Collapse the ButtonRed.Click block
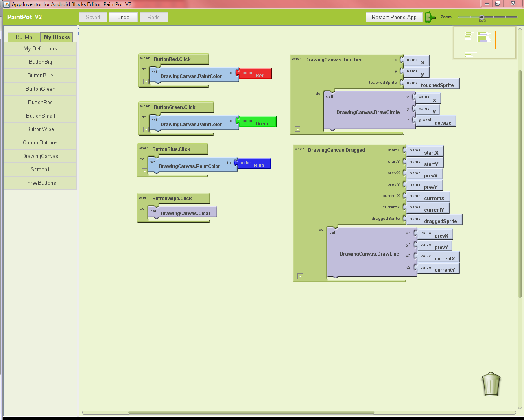Image resolution: width=524 pixels, height=420 pixels. click(x=146, y=81)
